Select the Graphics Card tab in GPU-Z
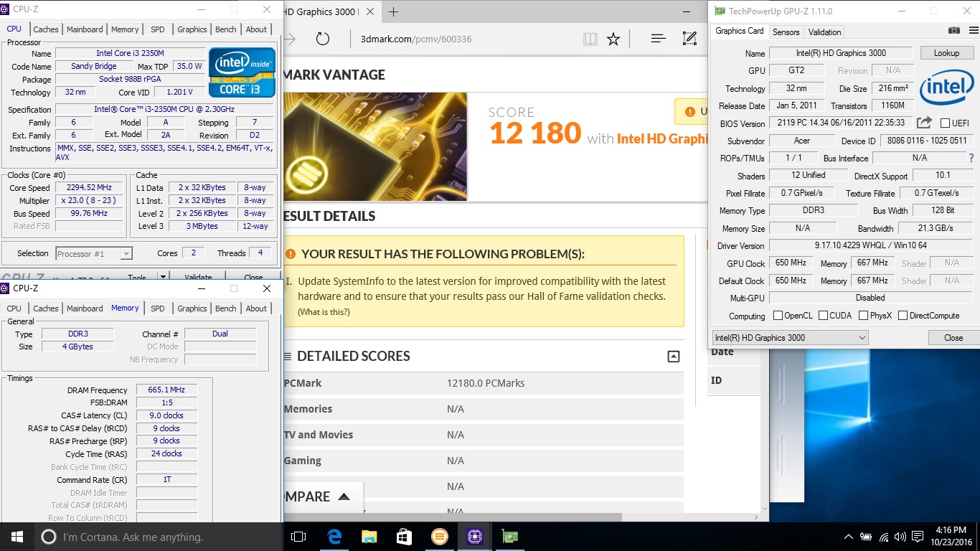Screen dimensions: 980x551 (740, 31)
